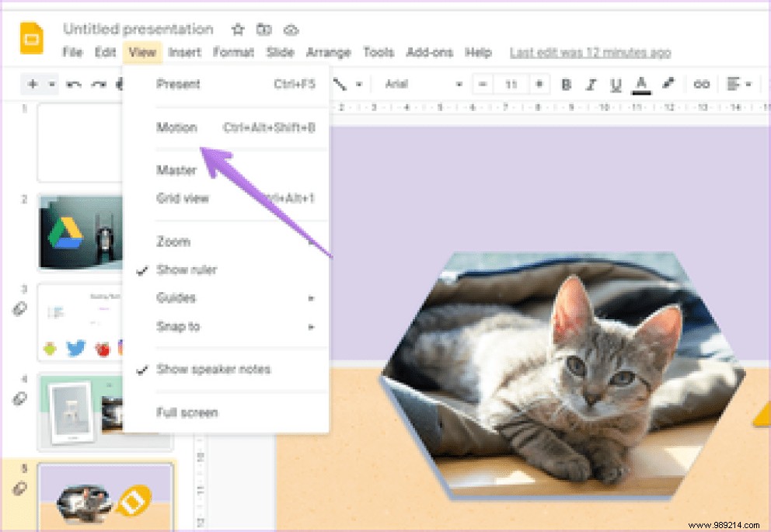771x532 pixels.
Task: Check the document cloud sync status icon
Action: [291, 30]
